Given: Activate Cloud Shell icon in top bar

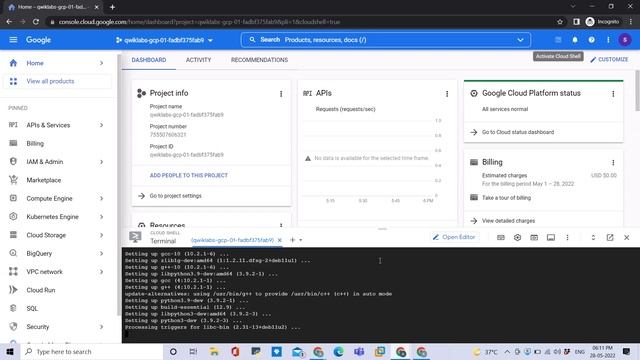Looking at the screenshot, I should coord(558,40).
